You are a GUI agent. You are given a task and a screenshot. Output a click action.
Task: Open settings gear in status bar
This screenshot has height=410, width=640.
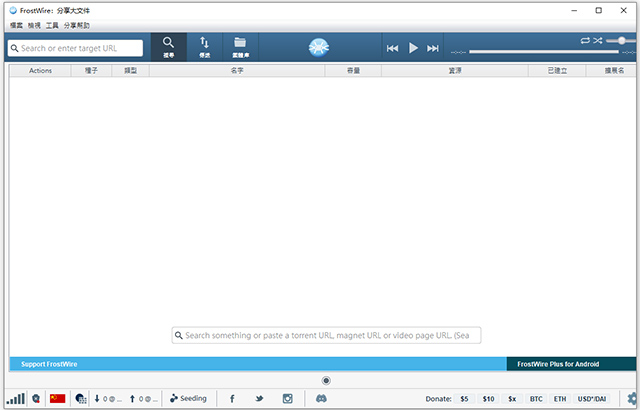click(x=632, y=399)
